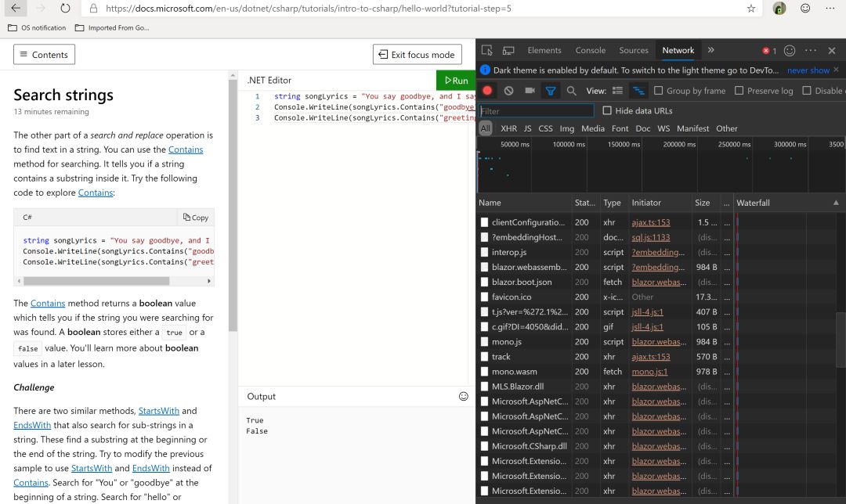Open the Contents menu
The height and width of the screenshot is (504, 846).
point(44,55)
